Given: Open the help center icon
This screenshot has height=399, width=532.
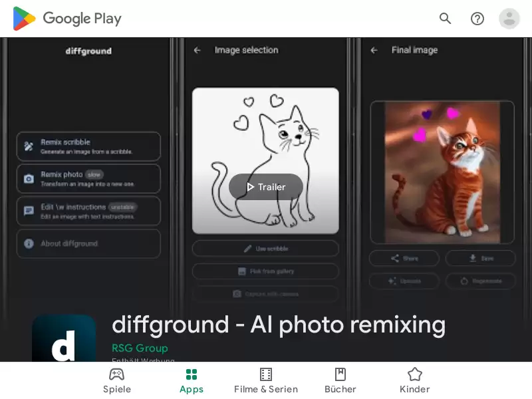Looking at the screenshot, I should [477, 19].
